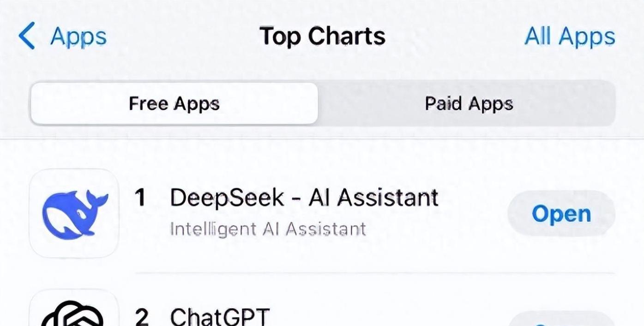Click the whale's tail in the DeepSeek icon
The width and height of the screenshot is (644, 326).
98,200
